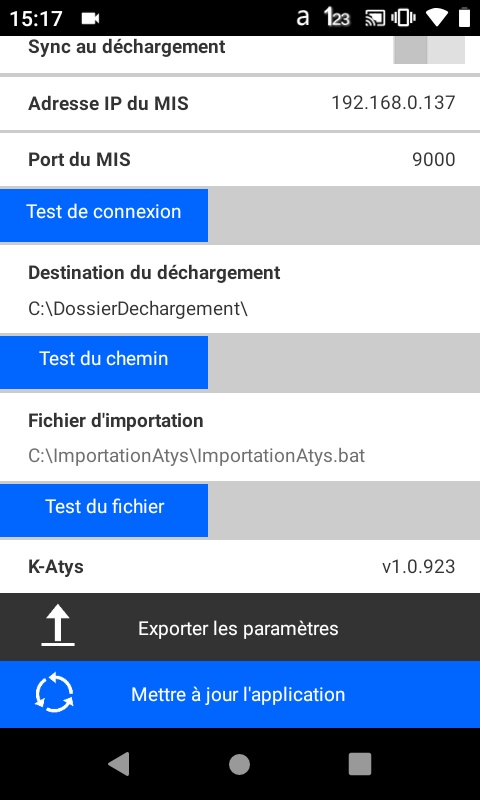Tap the battery status icon
The width and height of the screenshot is (480, 800).
tap(464, 18)
